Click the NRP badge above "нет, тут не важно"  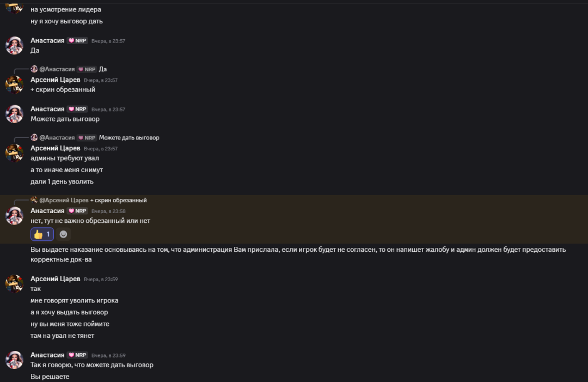click(x=77, y=211)
